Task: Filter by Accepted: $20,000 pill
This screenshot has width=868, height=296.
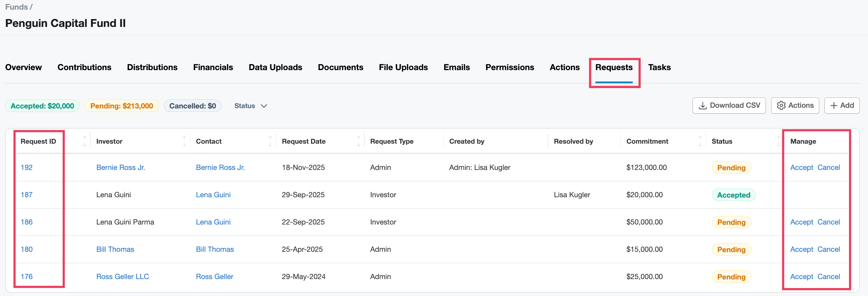Action: pos(42,106)
